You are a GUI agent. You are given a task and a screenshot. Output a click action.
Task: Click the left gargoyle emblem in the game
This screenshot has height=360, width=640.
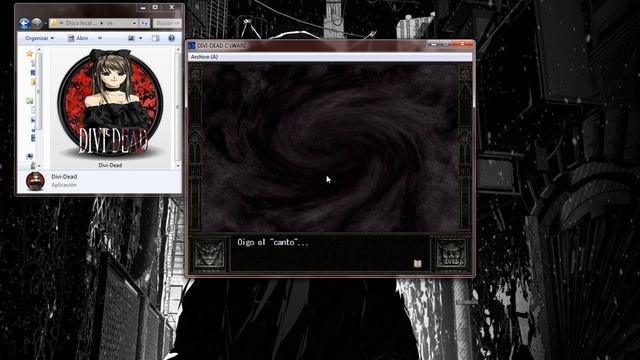point(209,253)
